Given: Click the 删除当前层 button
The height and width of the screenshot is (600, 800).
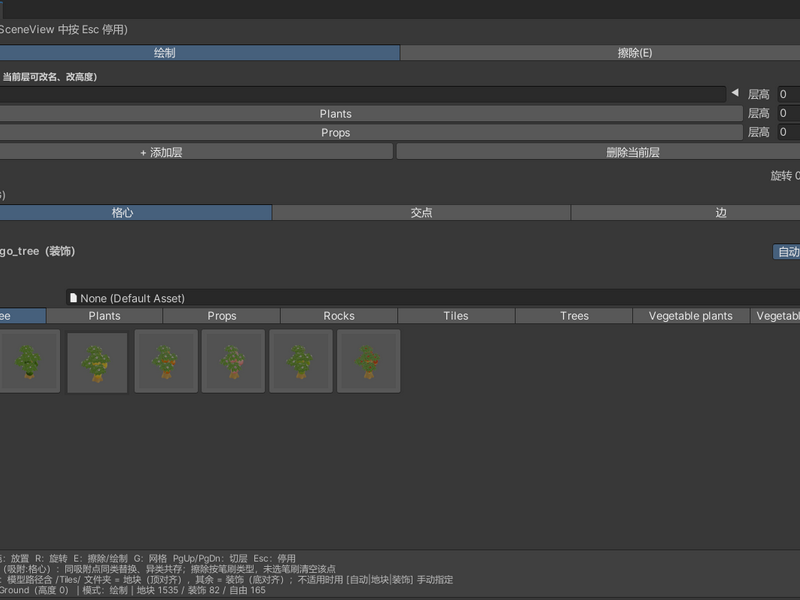Looking at the screenshot, I should [598, 152].
